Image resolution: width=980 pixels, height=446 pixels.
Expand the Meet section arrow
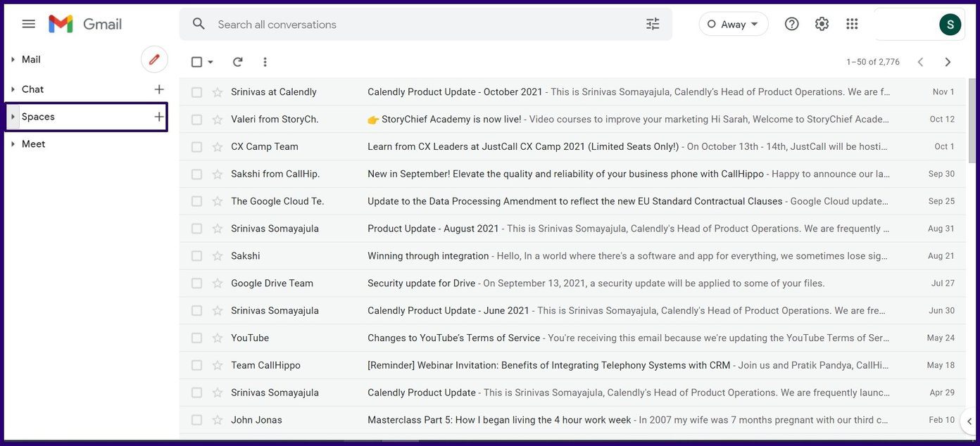click(x=13, y=144)
